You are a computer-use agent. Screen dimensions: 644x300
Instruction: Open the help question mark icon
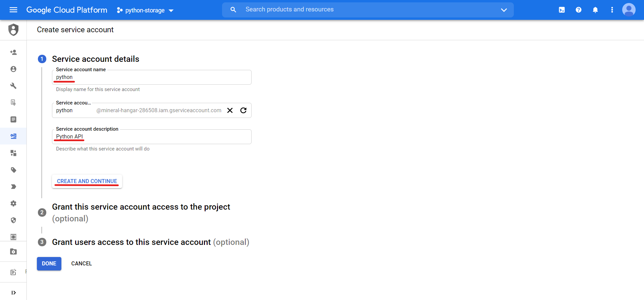tap(579, 10)
